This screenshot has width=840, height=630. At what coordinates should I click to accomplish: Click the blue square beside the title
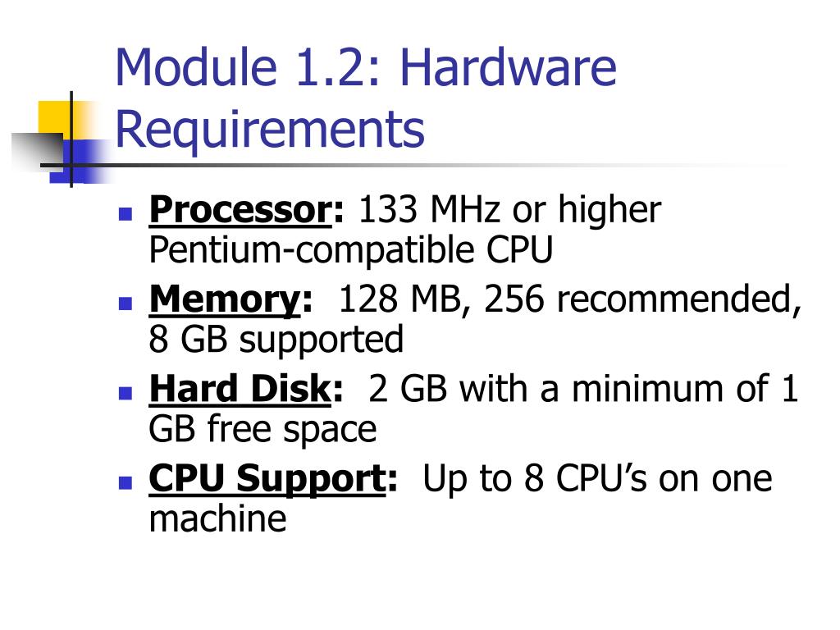[x=80, y=162]
